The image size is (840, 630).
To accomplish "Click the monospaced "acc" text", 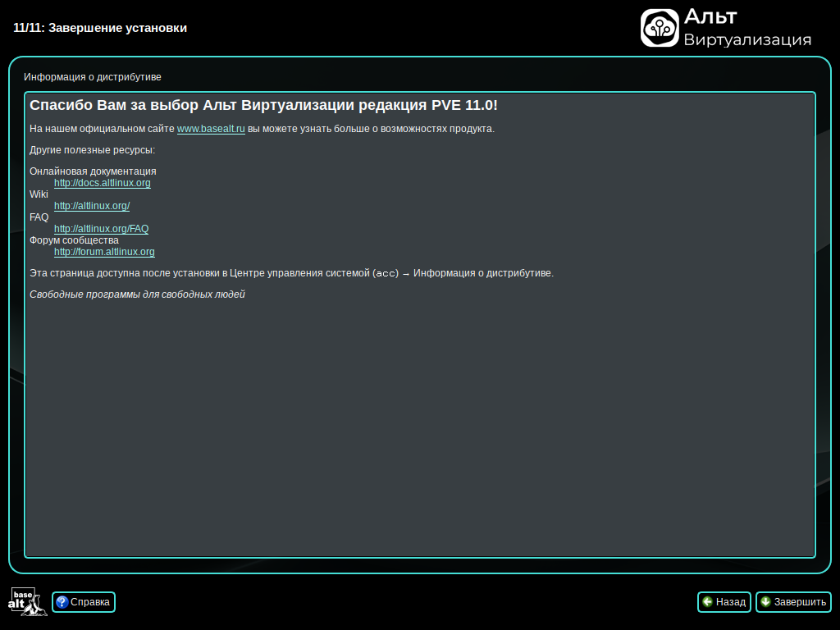I will [385, 273].
